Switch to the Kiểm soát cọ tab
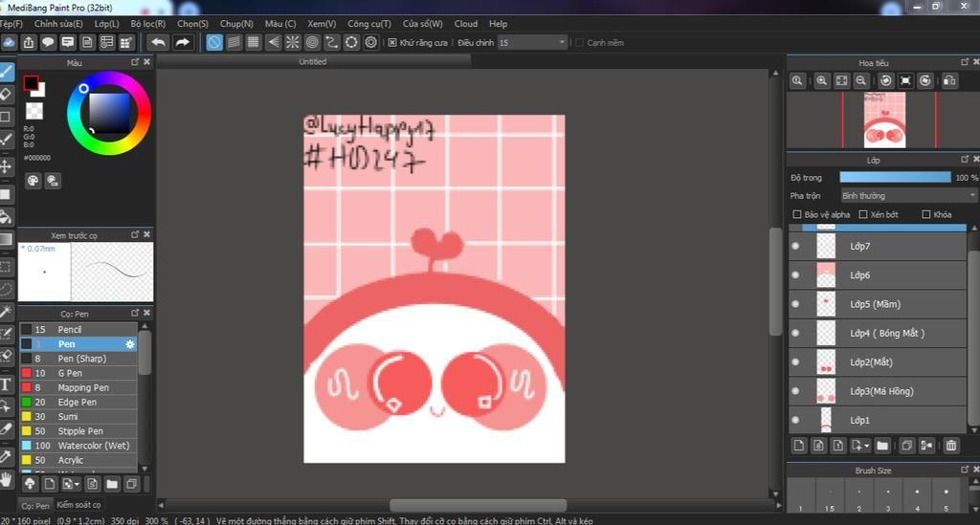The image size is (980, 525). (x=78, y=504)
